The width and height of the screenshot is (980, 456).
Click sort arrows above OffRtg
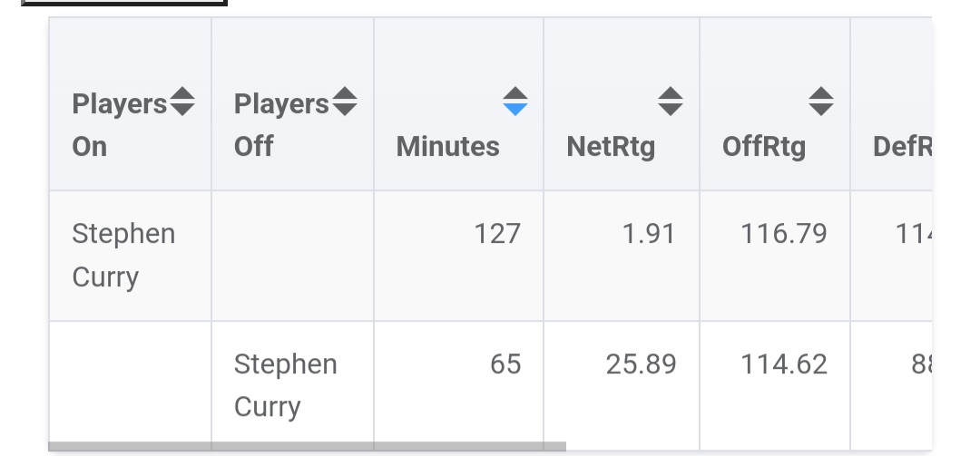(x=821, y=102)
